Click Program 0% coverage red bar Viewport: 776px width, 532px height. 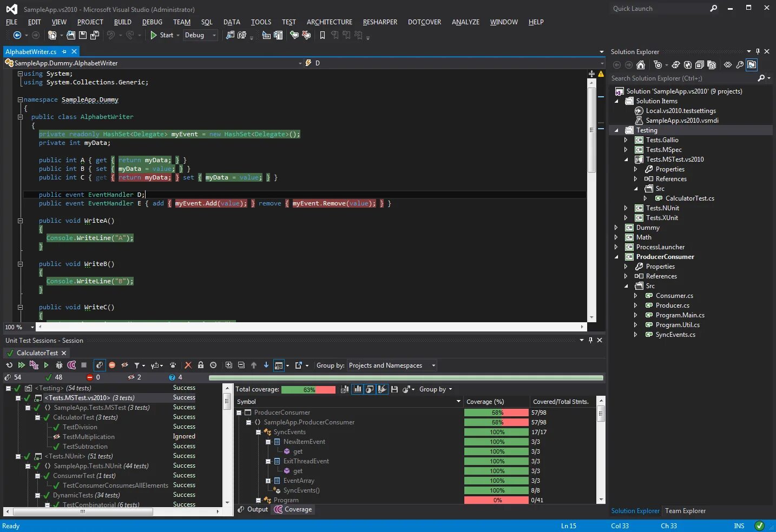click(496, 500)
